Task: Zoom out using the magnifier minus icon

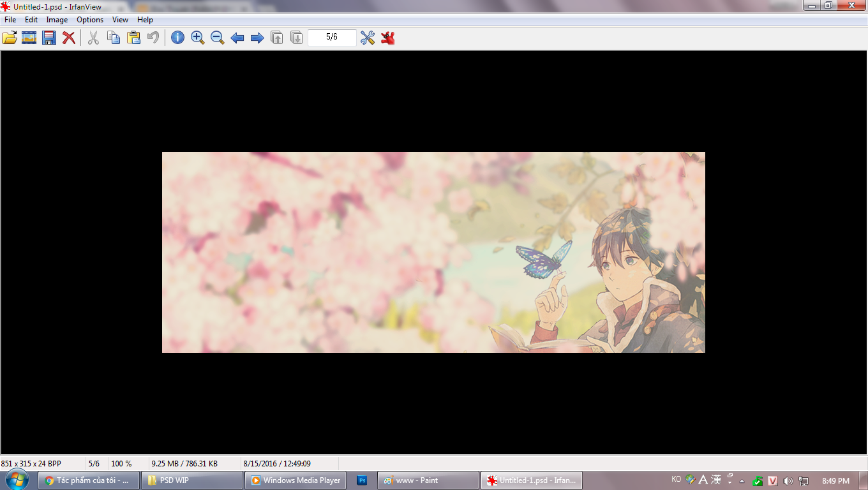Action: (x=218, y=38)
